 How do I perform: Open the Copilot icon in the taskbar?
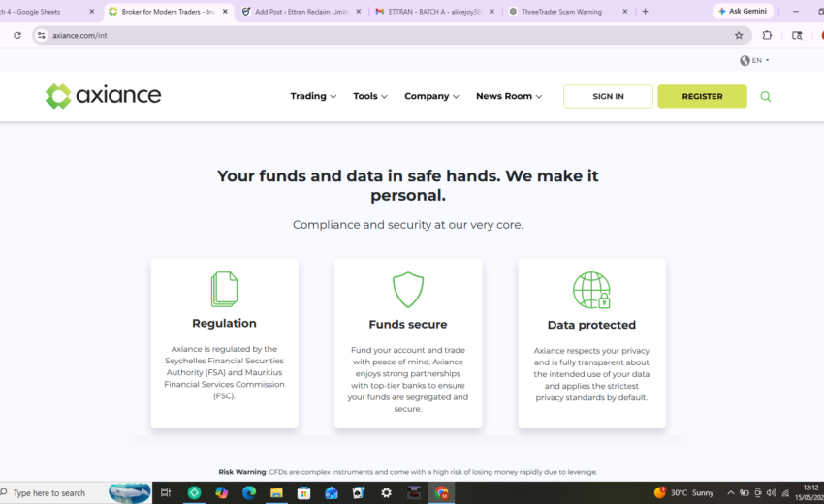pyautogui.click(x=222, y=493)
